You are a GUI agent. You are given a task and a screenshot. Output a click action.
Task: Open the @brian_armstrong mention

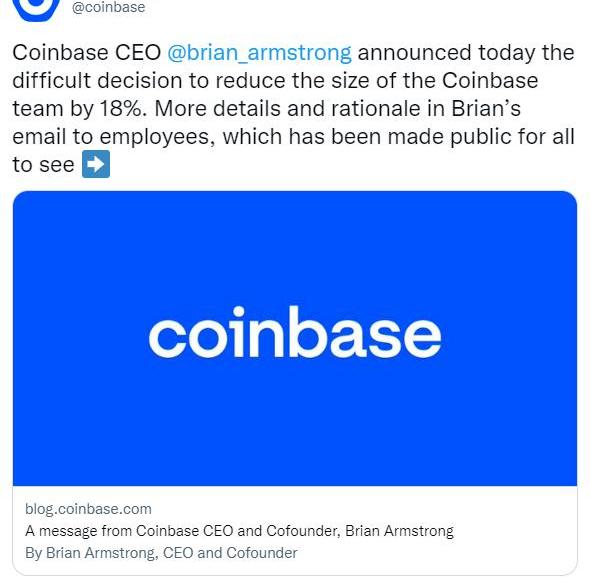(x=259, y=52)
